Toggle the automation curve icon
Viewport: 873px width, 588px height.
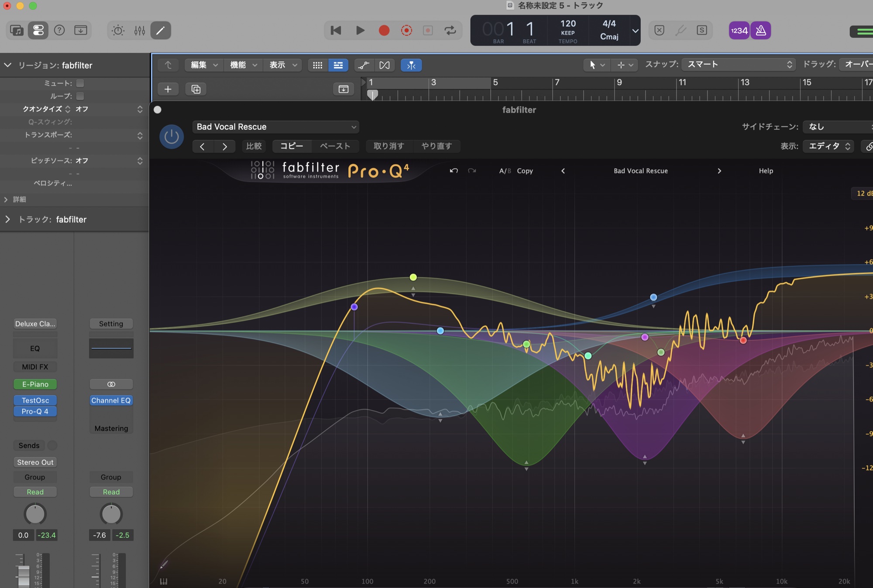pos(364,65)
